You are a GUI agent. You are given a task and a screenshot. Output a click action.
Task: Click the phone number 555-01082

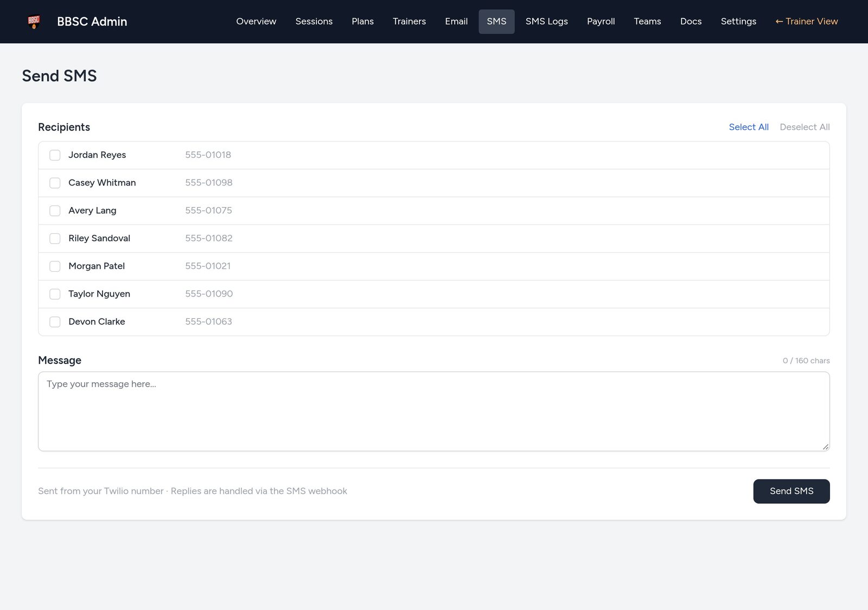click(209, 239)
